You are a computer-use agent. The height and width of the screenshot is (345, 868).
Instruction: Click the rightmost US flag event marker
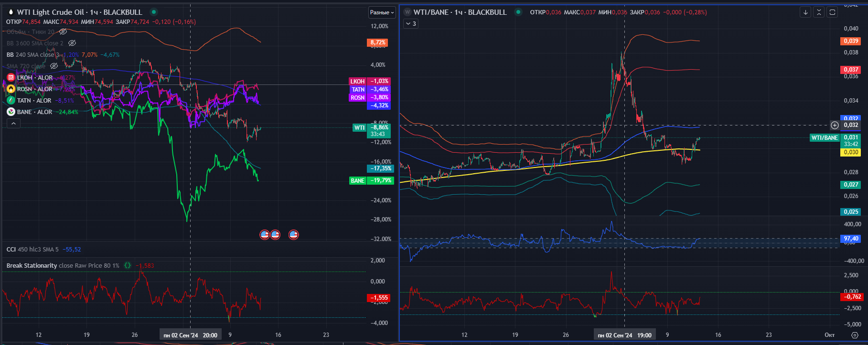[293, 234]
